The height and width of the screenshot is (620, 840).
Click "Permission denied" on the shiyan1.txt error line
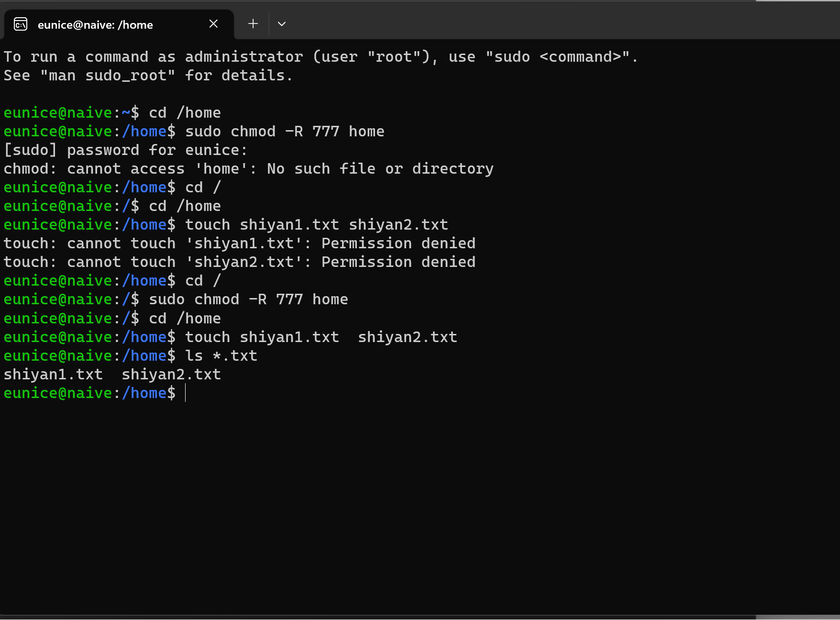click(398, 244)
